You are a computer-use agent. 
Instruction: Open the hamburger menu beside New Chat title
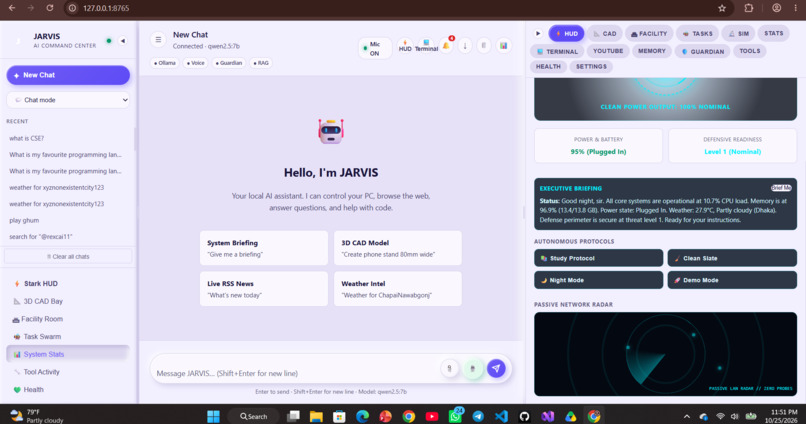[x=158, y=40]
